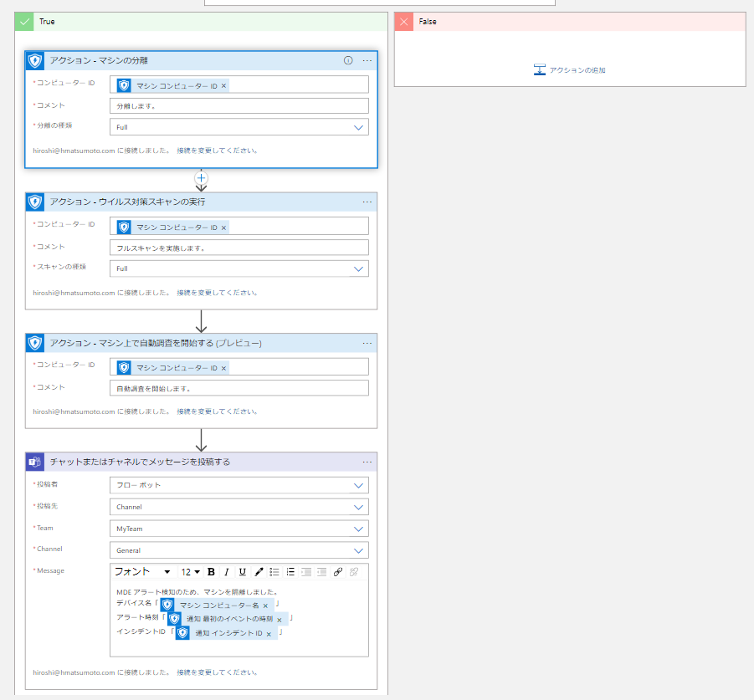Click 接続を変更してください link under 自動調査

(x=217, y=411)
